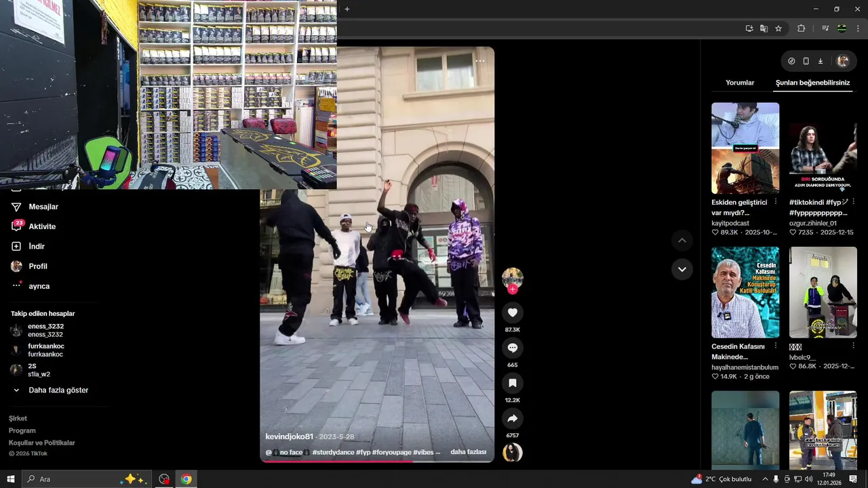This screenshot has width=868, height=488.
Task: Bookmark this page with the star icon
Action: click(778, 28)
